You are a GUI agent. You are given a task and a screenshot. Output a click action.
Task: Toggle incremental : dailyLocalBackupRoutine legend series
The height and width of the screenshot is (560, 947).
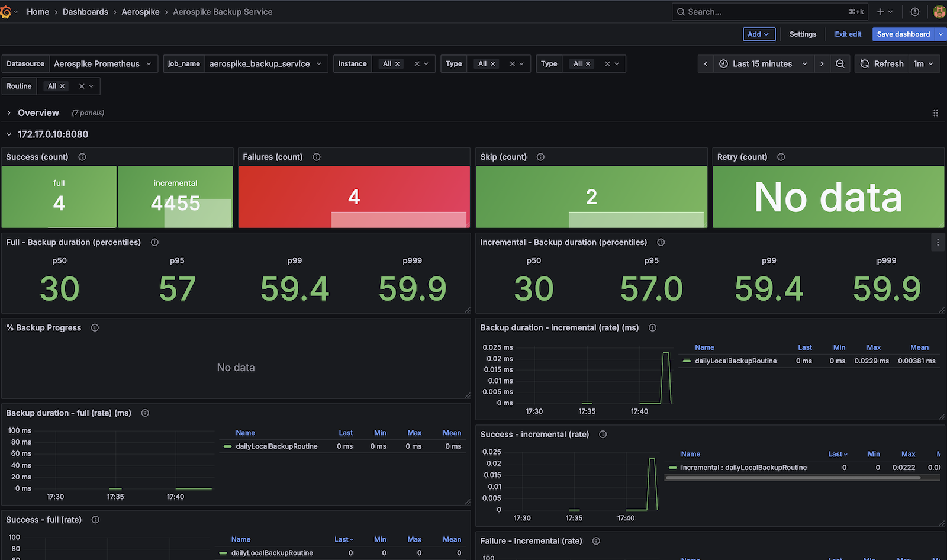coord(743,468)
